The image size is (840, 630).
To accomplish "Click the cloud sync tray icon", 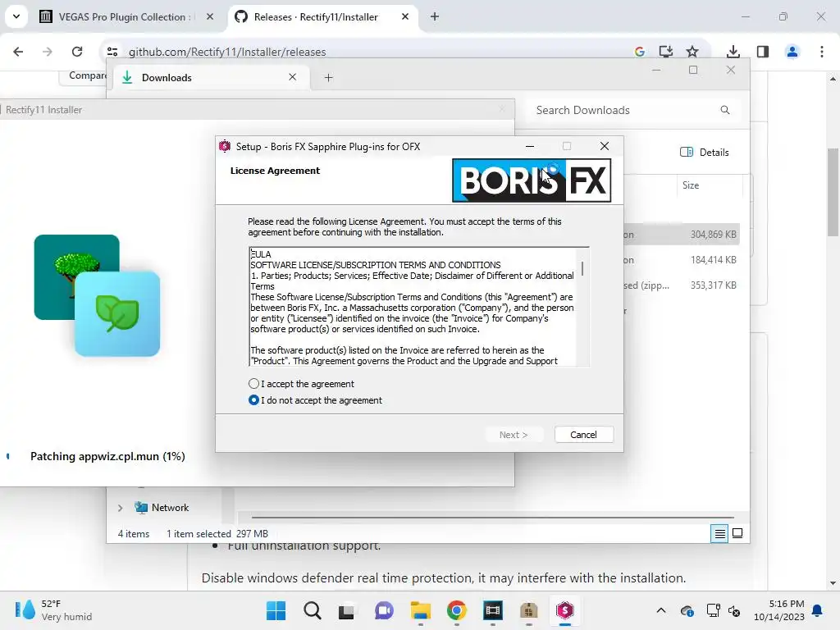I will pyautogui.click(x=687, y=610).
